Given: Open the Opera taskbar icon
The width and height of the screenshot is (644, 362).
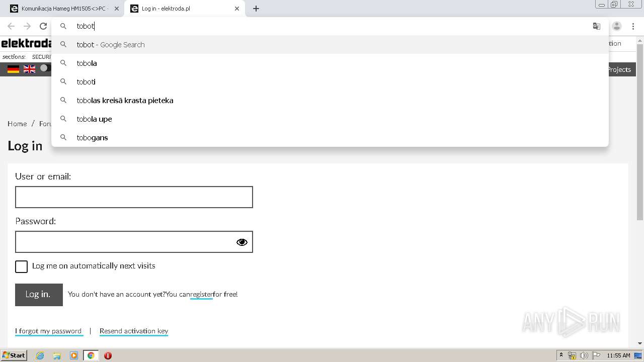Looking at the screenshot, I should [x=108, y=355].
